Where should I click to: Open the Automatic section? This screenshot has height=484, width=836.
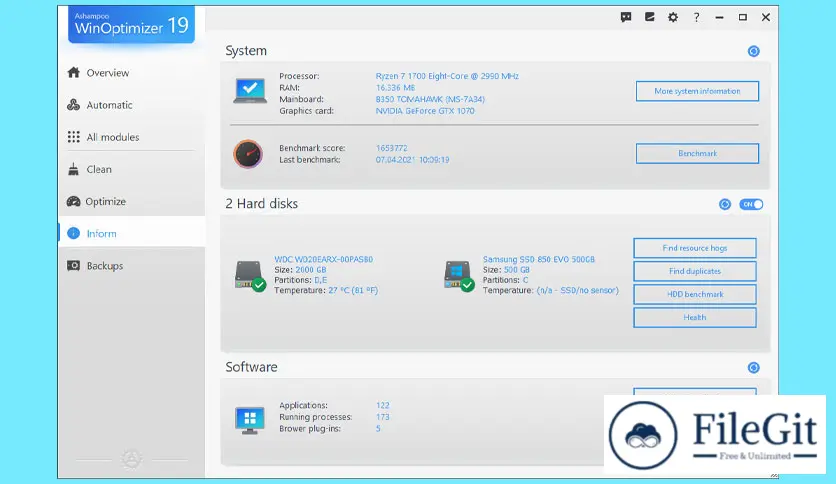pyautogui.click(x=131, y=105)
